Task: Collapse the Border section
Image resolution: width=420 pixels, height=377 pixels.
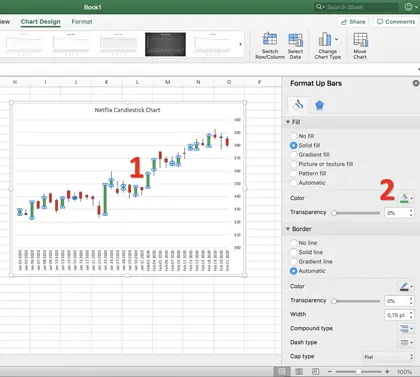Action: point(288,229)
